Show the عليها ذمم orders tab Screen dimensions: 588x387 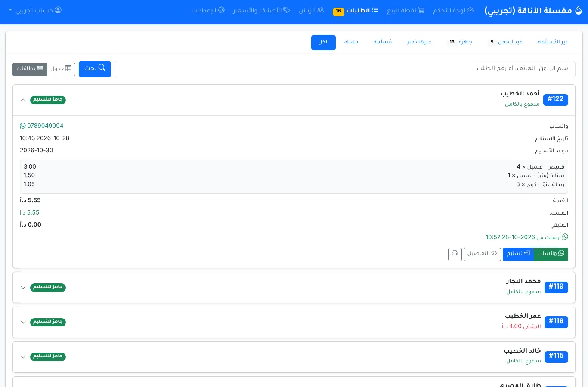pos(419,42)
